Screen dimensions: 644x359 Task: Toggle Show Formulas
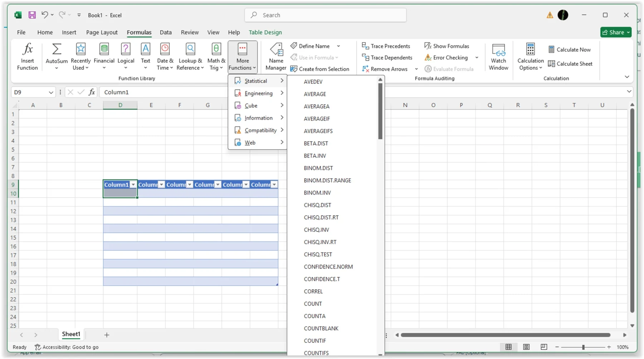pyautogui.click(x=447, y=46)
